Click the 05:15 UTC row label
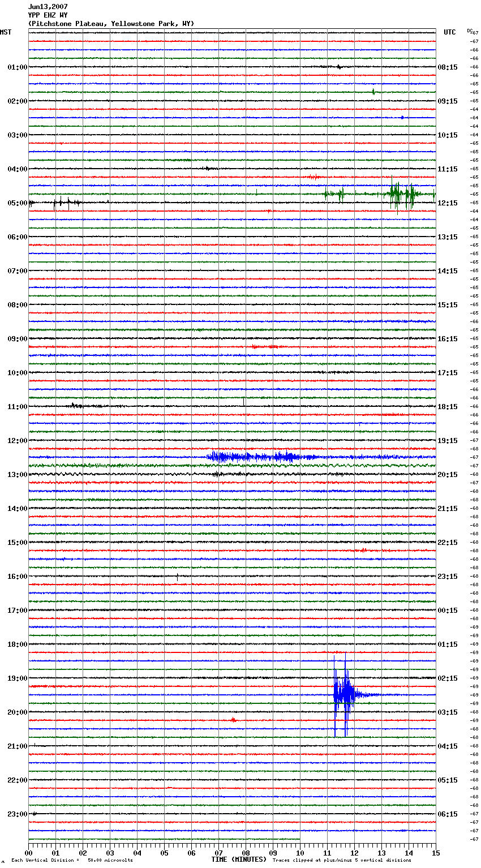 coord(448,780)
